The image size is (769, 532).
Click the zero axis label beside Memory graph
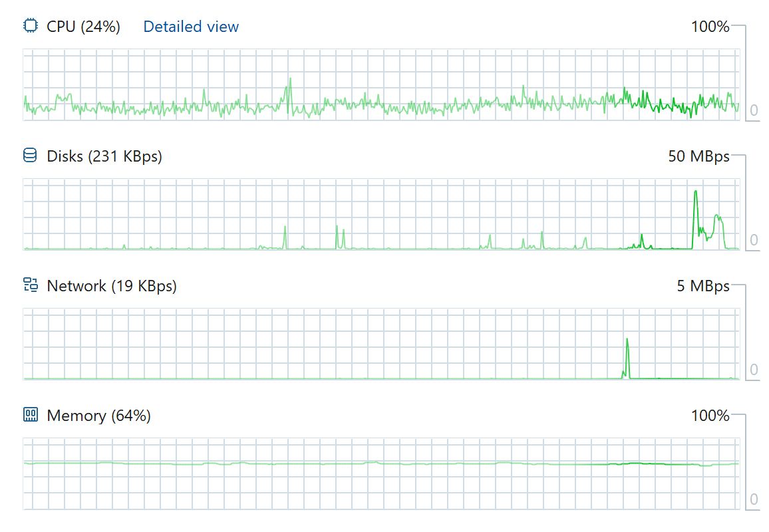click(x=754, y=499)
